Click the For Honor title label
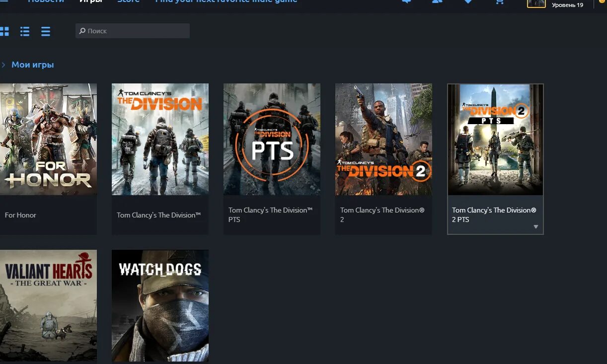This screenshot has width=607, height=364. (x=20, y=215)
